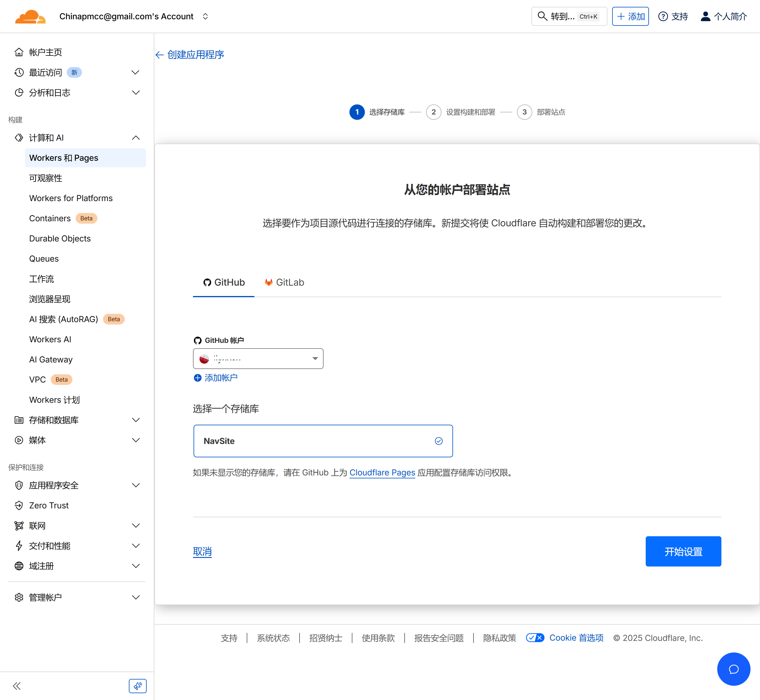Image resolution: width=760 pixels, height=700 pixels.
Task: Switch to the GitLab tab
Action: tap(284, 282)
